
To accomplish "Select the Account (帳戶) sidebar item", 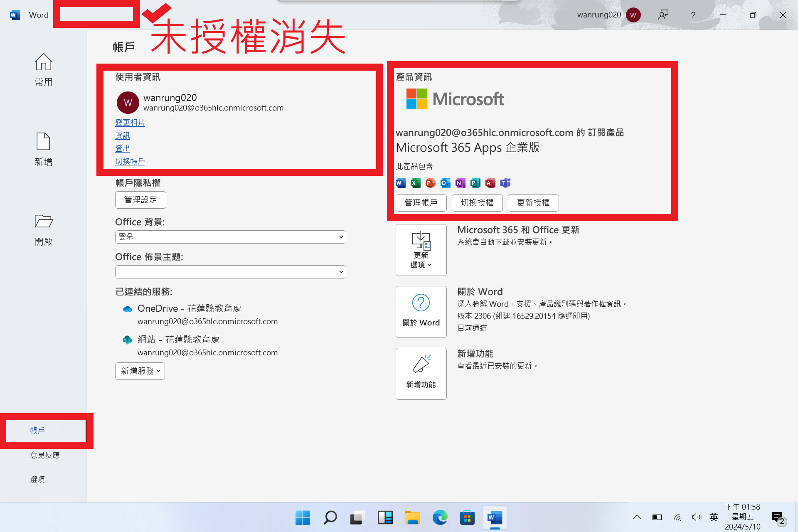I will tap(37, 431).
